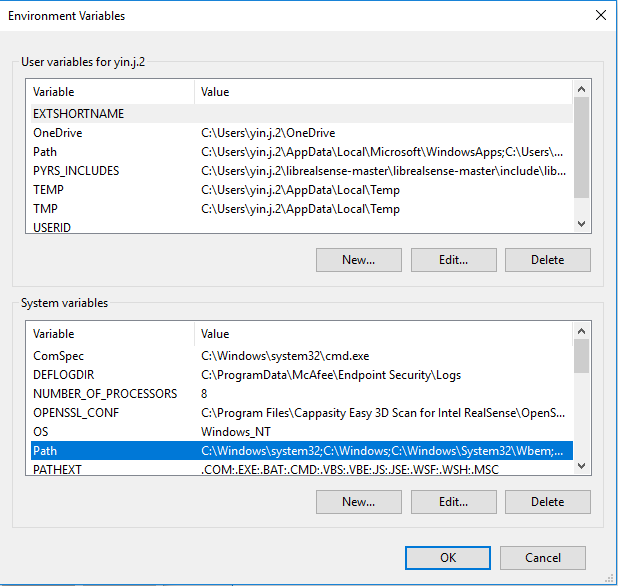618x586 pixels.
Task: Click the librealsense-master include path value
Action: coord(383,171)
